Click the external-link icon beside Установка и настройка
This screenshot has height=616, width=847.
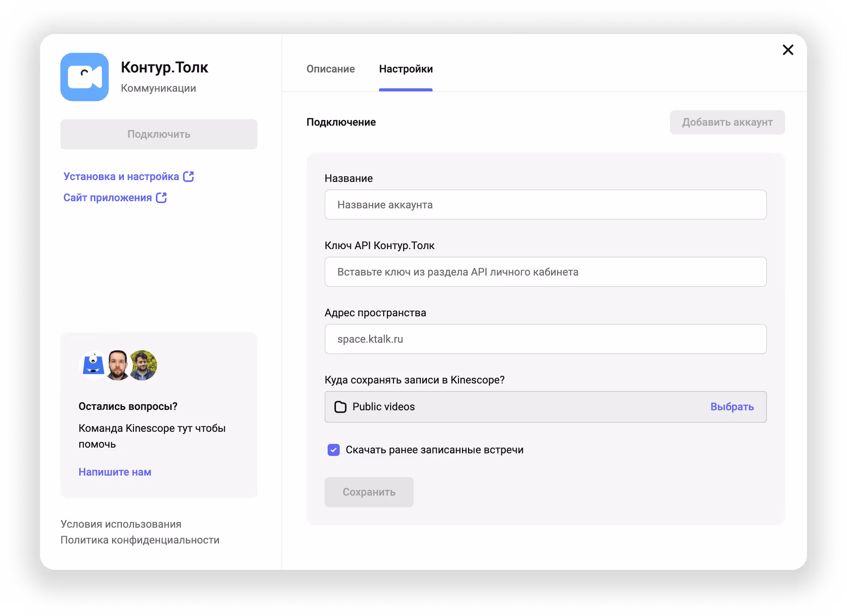188,176
